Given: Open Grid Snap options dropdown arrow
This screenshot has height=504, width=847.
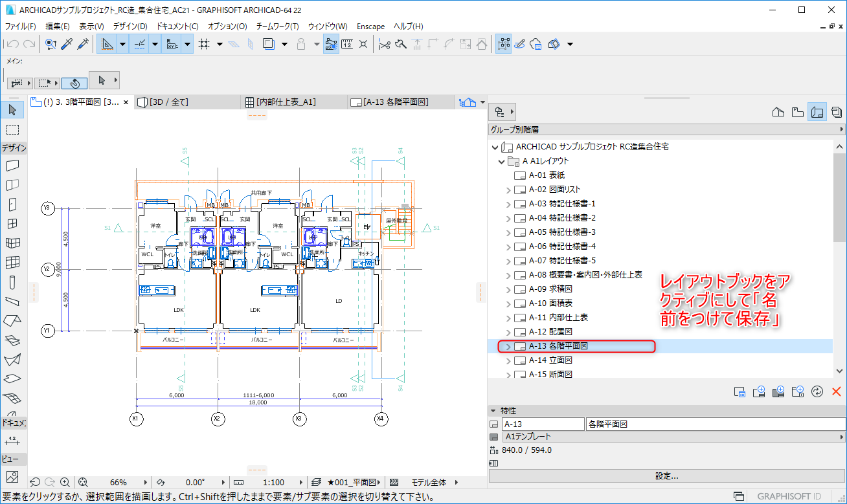Looking at the screenshot, I should click(x=220, y=44).
